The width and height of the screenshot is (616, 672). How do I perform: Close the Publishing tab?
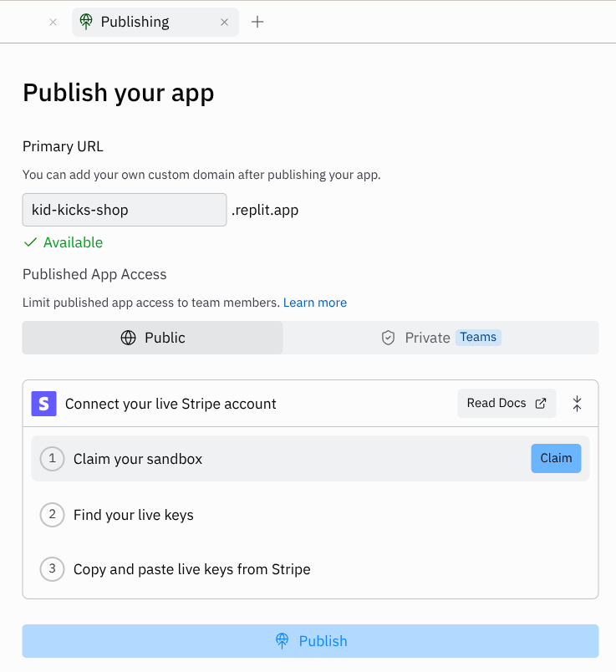pos(224,23)
